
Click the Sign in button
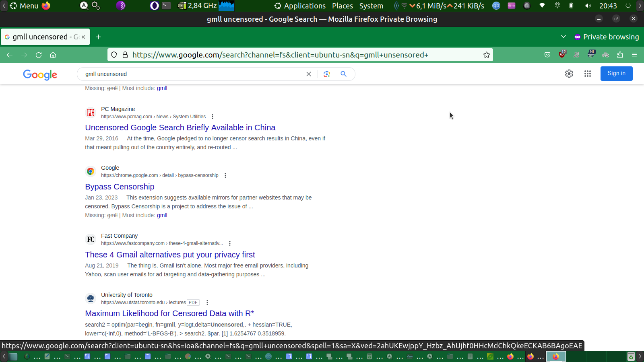[x=616, y=74]
